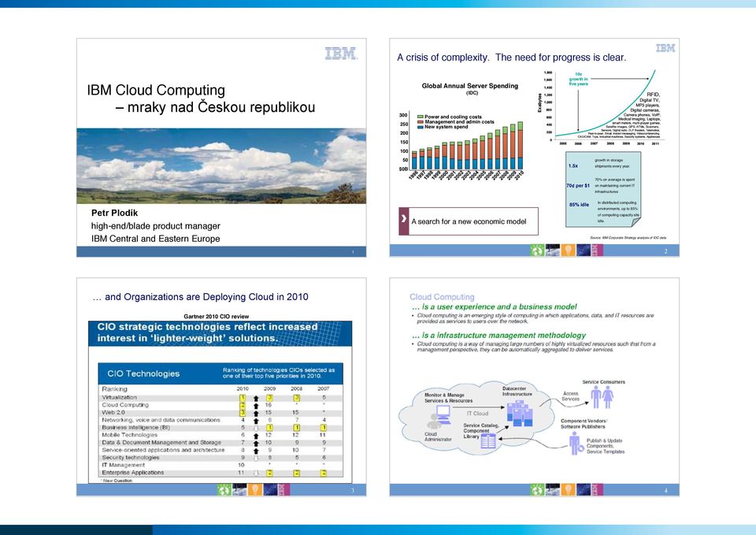
Task: Click the Datacenter Infrastructure servers icon
Action: pyautogui.click(x=519, y=413)
